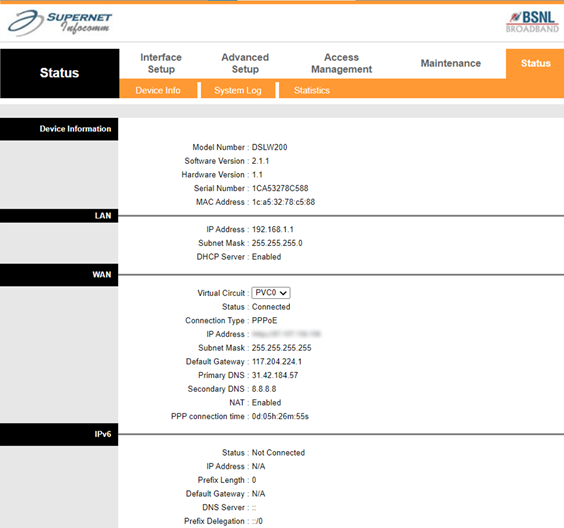Viewport: 564px width, 528px height.
Task: Click the Device Information section header
Action: (59, 129)
